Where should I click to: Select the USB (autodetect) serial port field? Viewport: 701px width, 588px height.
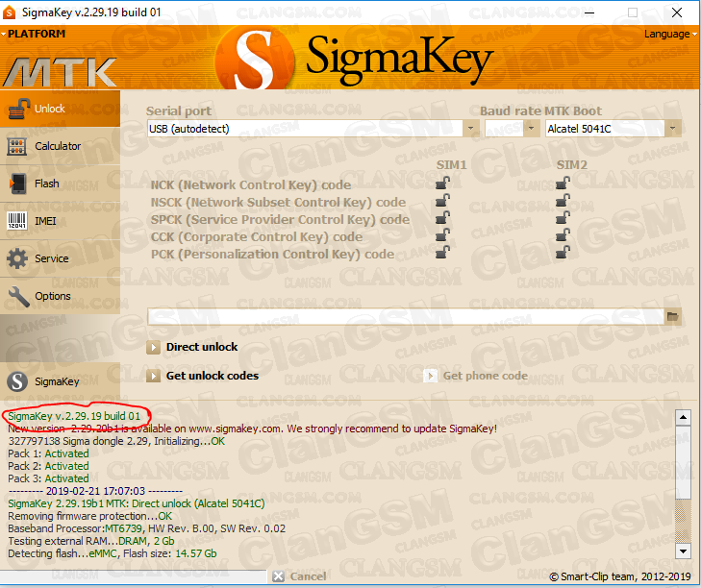(x=305, y=129)
